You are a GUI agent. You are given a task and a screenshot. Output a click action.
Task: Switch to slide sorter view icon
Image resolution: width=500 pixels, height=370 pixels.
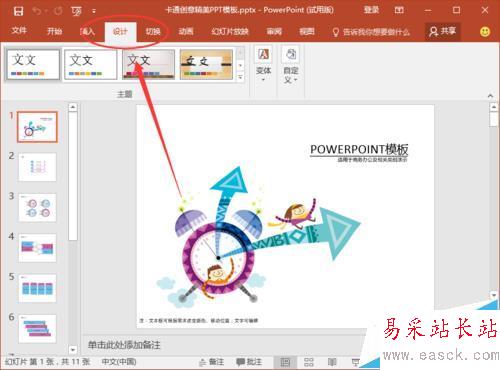(x=309, y=362)
